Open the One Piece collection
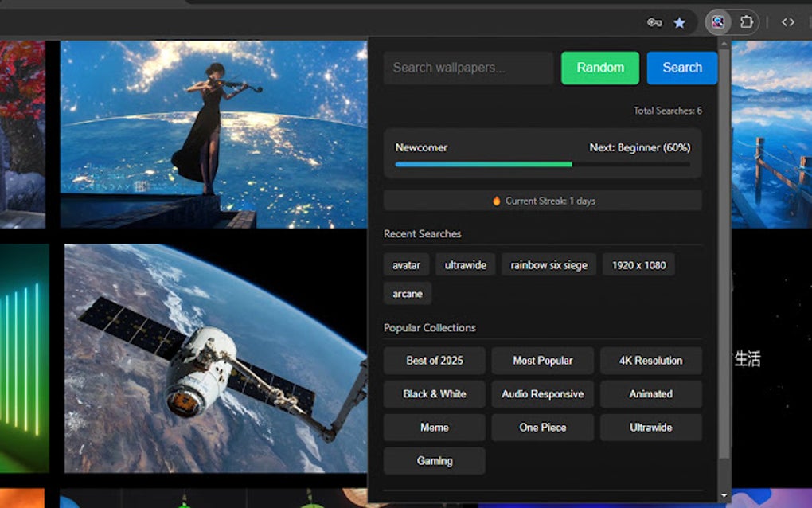812x508 pixels. [x=542, y=428]
